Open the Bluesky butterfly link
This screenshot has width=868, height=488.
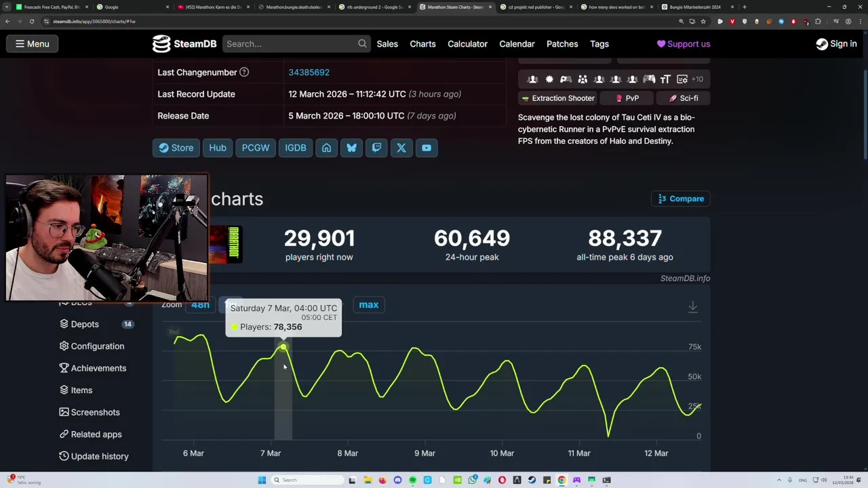351,148
